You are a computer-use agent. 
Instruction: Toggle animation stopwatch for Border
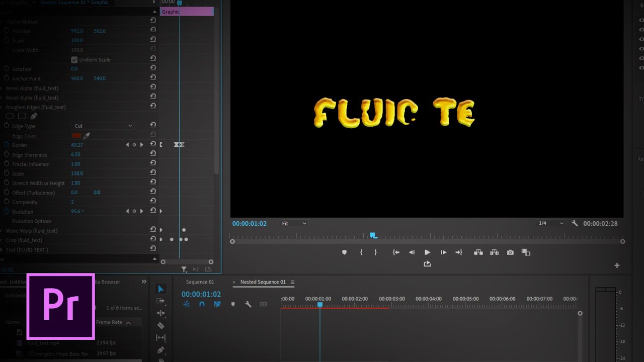pyautogui.click(x=7, y=145)
